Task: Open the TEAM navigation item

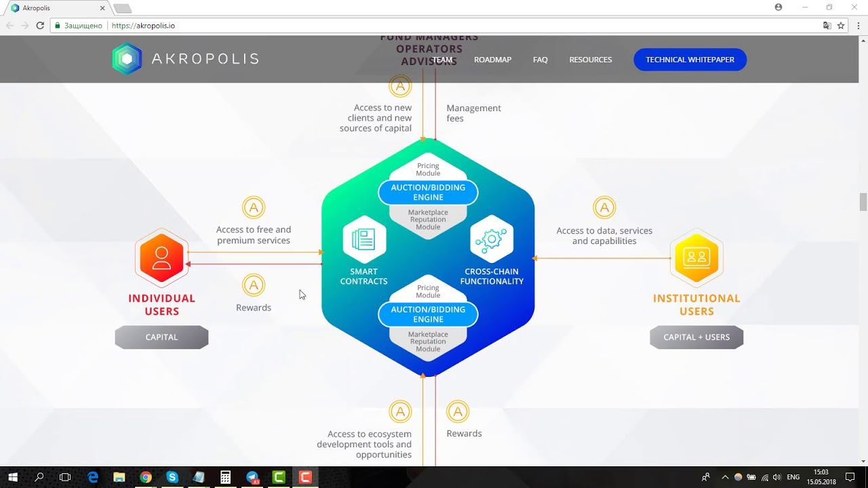Action: (442, 60)
